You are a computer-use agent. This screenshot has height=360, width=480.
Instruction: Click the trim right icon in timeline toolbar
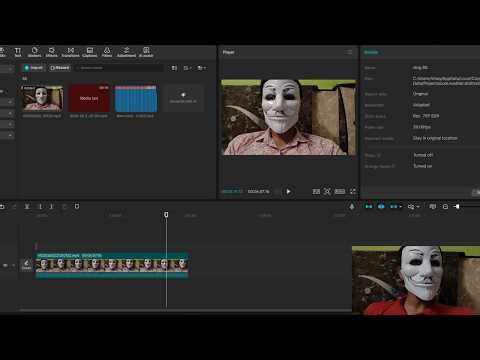click(x=51, y=207)
